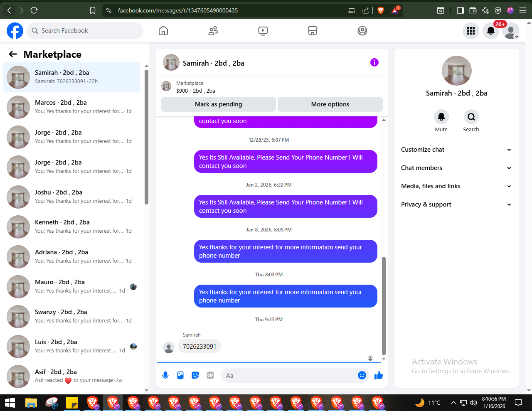Open File Explorer from the taskbar
Screen dimensions: 532x411
click(31, 403)
